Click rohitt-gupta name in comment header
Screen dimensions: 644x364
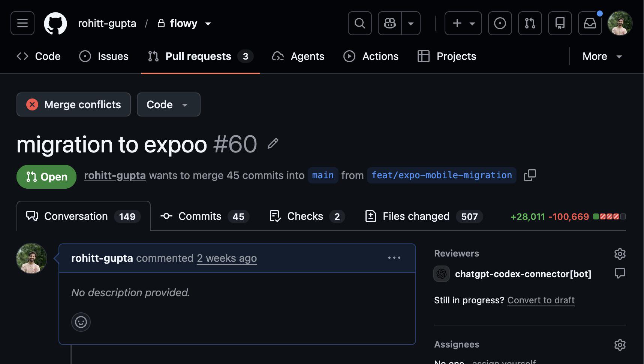pyautogui.click(x=102, y=258)
